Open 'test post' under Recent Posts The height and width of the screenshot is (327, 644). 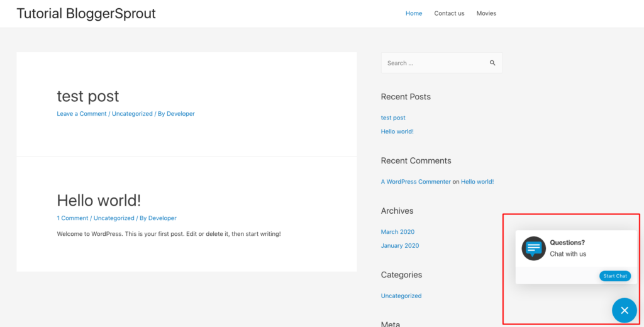tap(393, 118)
